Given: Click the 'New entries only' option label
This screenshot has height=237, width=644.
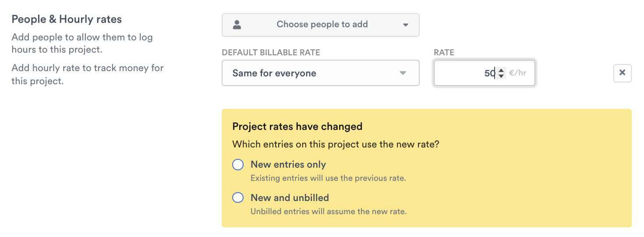Looking at the screenshot, I should (288, 165).
